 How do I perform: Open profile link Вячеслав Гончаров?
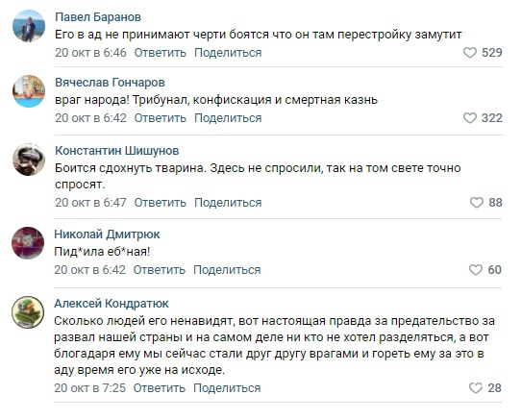(110, 83)
